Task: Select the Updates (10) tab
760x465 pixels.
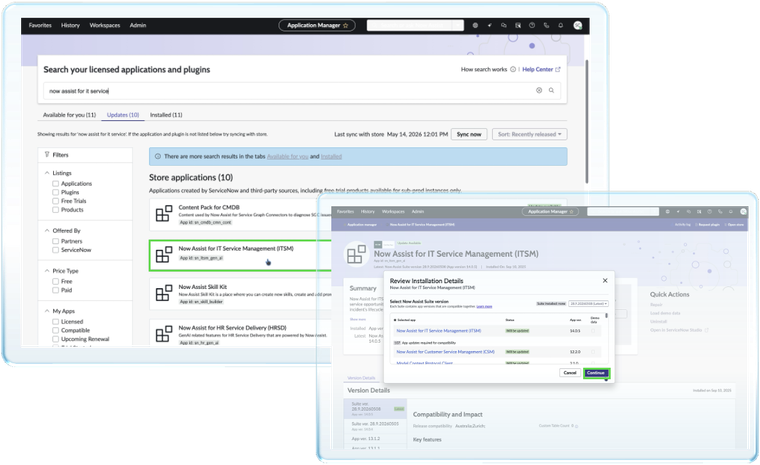Action: [x=123, y=115]
